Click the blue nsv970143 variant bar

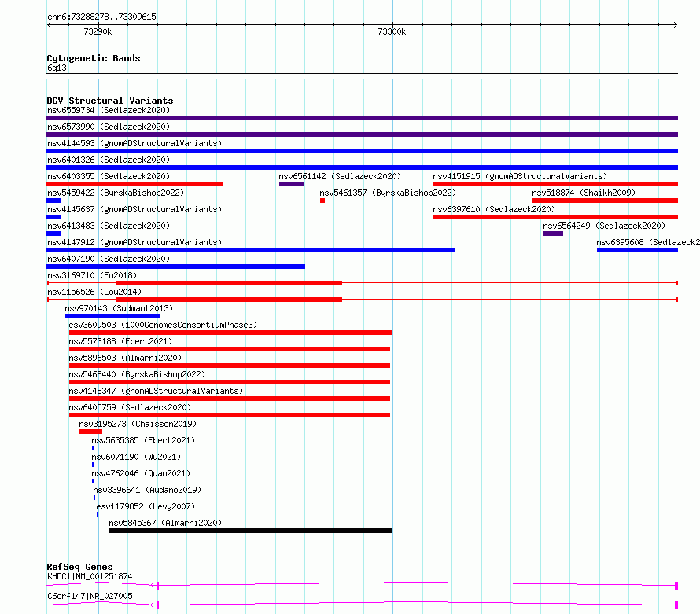point(112,316)
